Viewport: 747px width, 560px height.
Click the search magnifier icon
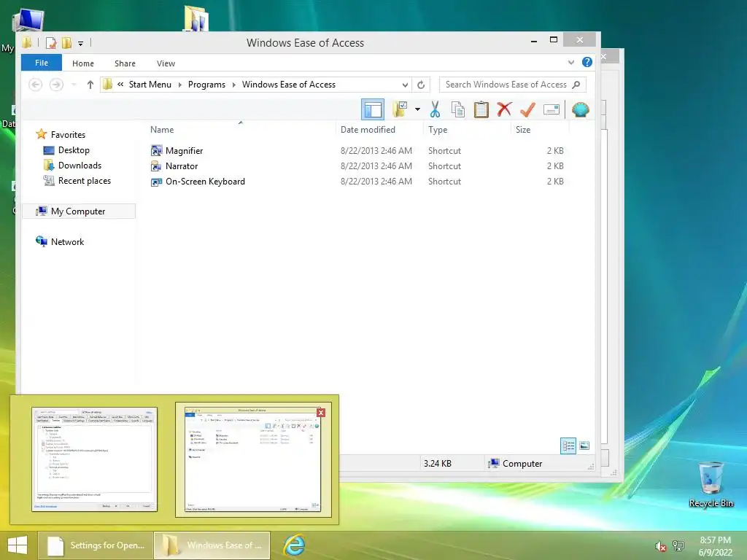576,85
